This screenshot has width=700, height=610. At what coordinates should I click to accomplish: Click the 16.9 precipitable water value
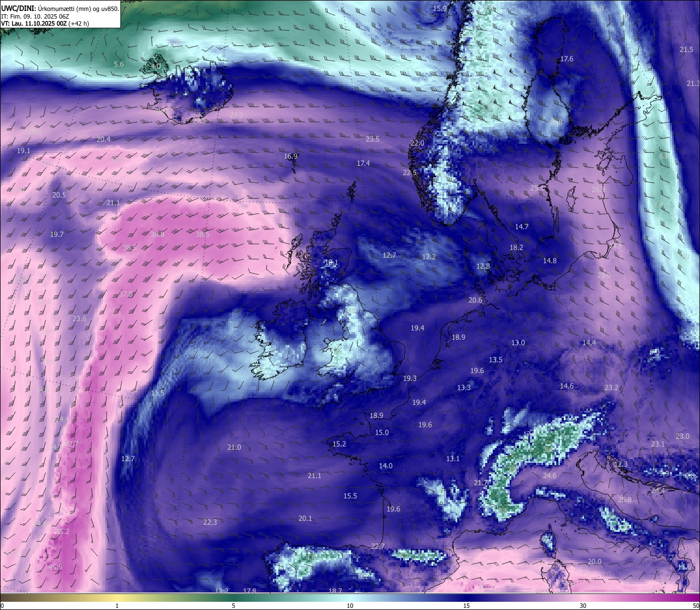(290, 156)
